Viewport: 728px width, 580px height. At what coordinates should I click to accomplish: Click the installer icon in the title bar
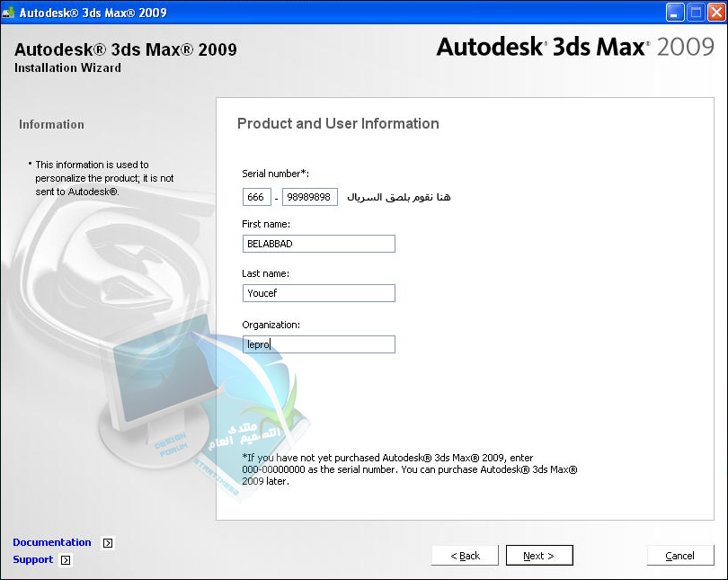pyautogui.click(x=9, y=13)
